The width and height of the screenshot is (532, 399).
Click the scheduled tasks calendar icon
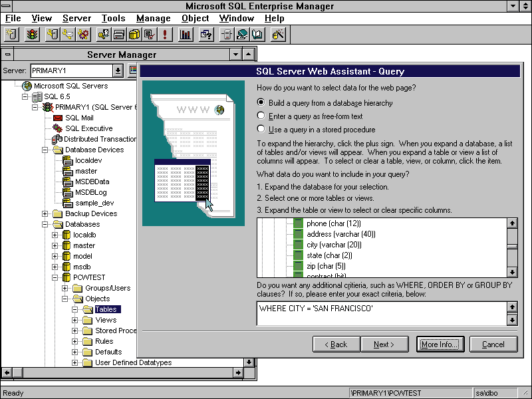coord(149,35)
